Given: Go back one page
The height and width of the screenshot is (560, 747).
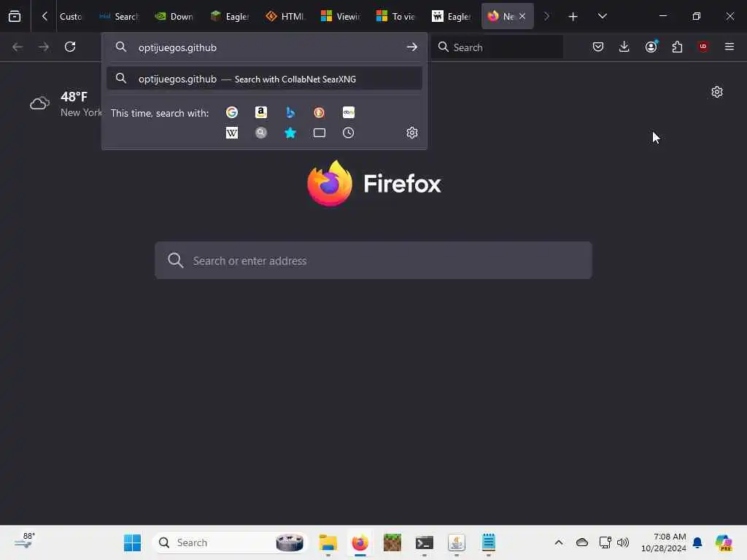Looking at the screenshot, I should click(x=18, y=47).
